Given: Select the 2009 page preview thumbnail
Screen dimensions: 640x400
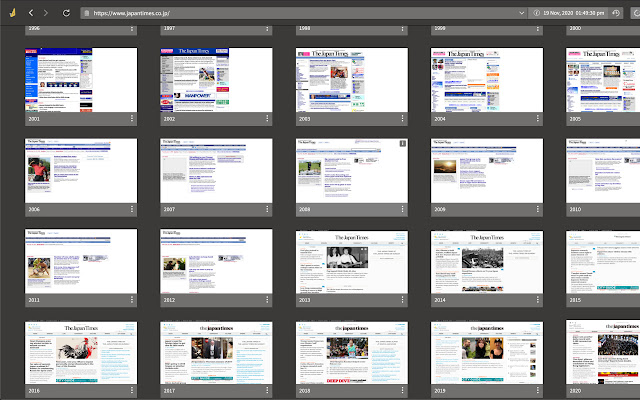Looking at the screenshot, I should tap(487, 171).
